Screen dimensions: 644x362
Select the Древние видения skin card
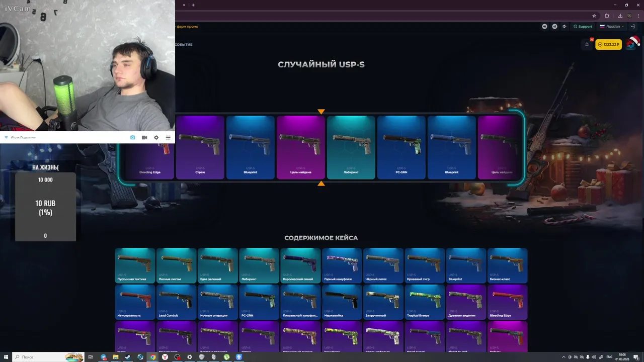466,302
